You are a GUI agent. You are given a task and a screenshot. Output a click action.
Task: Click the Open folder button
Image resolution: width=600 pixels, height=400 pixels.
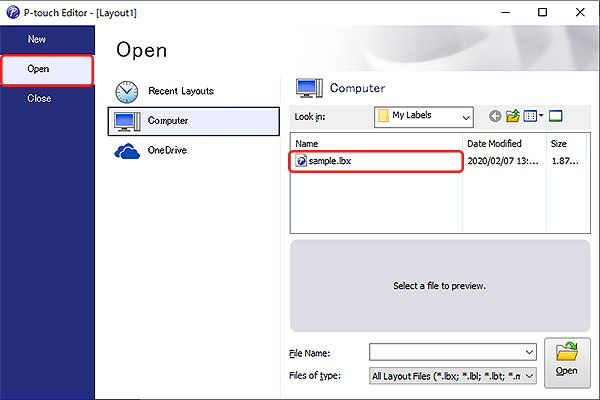567,362
